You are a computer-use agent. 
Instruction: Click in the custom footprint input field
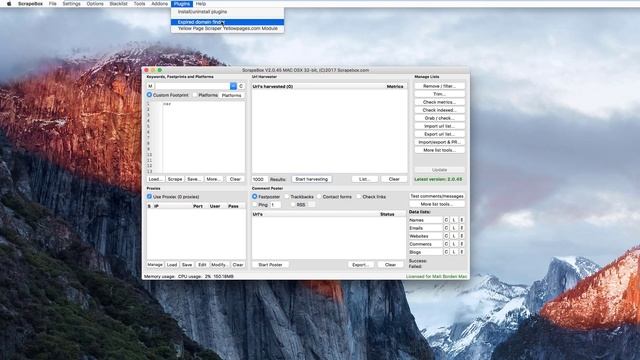click(x=192, y=86)
